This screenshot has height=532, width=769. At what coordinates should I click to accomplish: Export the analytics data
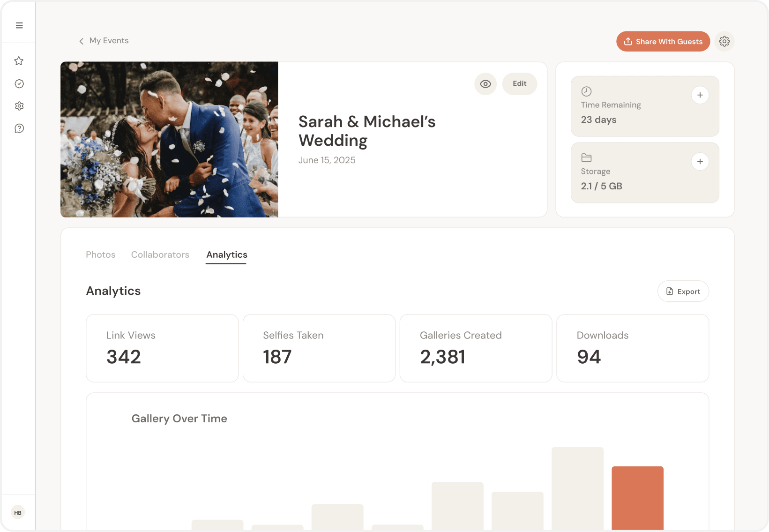(x=683, y=292)
